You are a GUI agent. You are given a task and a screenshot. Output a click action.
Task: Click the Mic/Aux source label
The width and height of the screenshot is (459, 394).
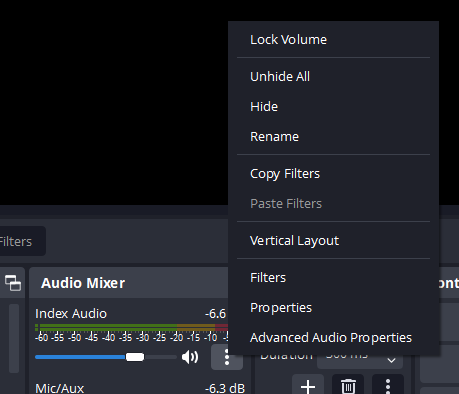(x=60, y=388)
